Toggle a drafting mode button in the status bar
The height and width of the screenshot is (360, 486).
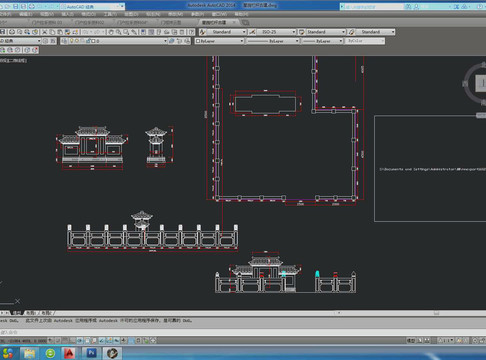coord(80,340)
